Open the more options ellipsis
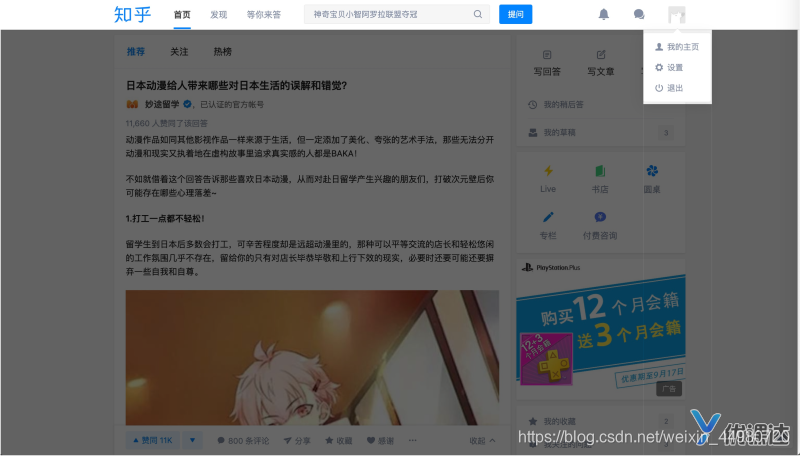Image resolution: width=800 pixels, height=456 pixels. [x=412, y=440]
